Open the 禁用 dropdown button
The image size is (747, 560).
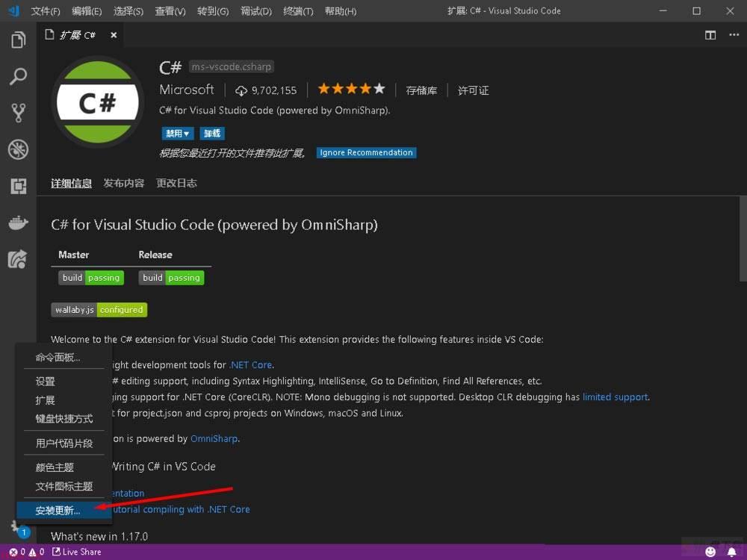pyautogui.click(x=178, y=134)
